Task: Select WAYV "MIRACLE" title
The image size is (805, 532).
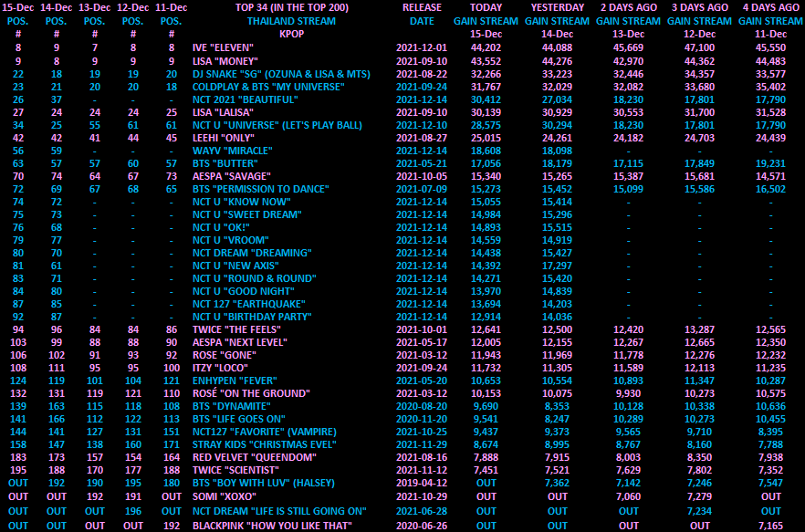Action: tap(233, 151)
